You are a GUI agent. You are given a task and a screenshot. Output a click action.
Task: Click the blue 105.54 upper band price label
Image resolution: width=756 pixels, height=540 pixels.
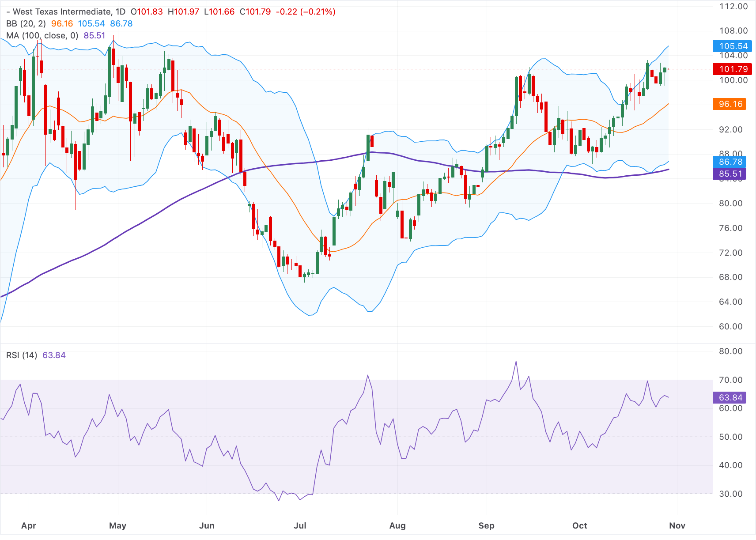coord(733,46)
